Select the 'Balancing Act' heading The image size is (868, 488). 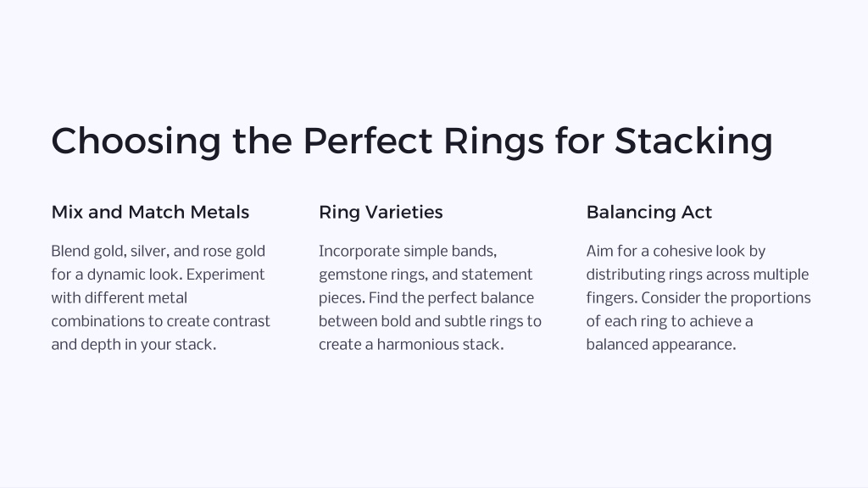pos(648,213)
